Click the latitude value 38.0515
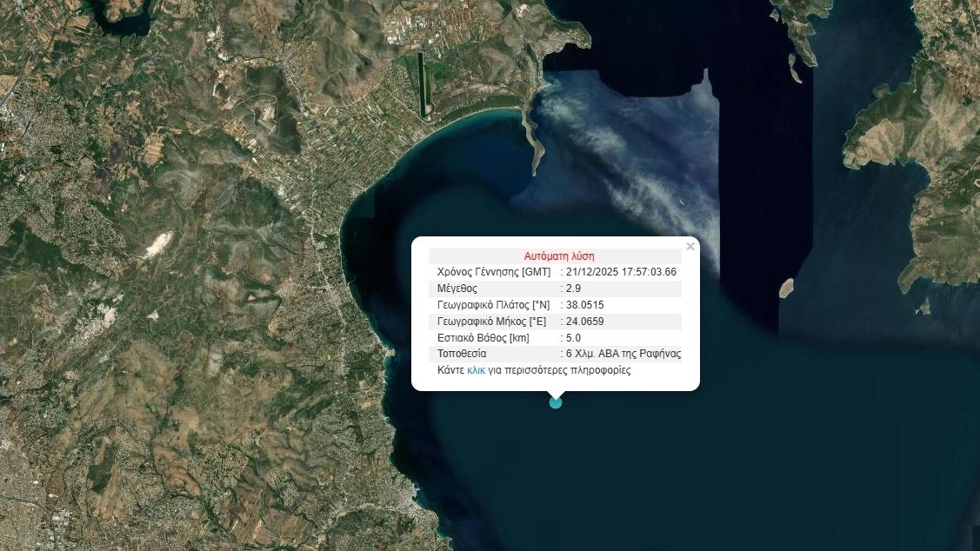Screen dimensions: 980x551 (584, 305)
